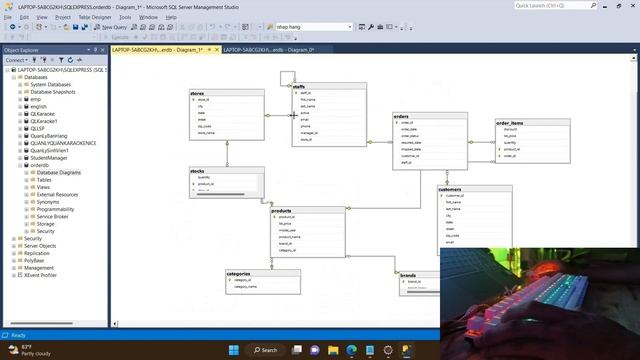Open the 'nhap hang' find combo box dropdown
This screenshot has width=640, height=360.
coord(350,27)
